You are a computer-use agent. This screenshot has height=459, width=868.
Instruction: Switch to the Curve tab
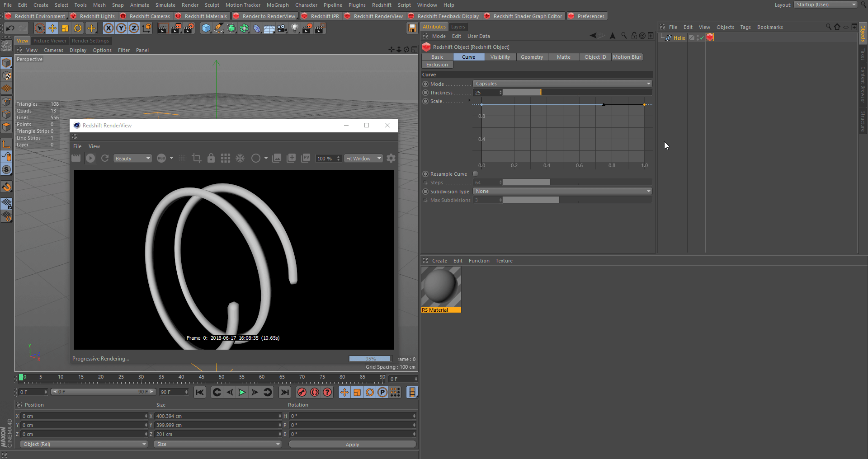point(469,57)
